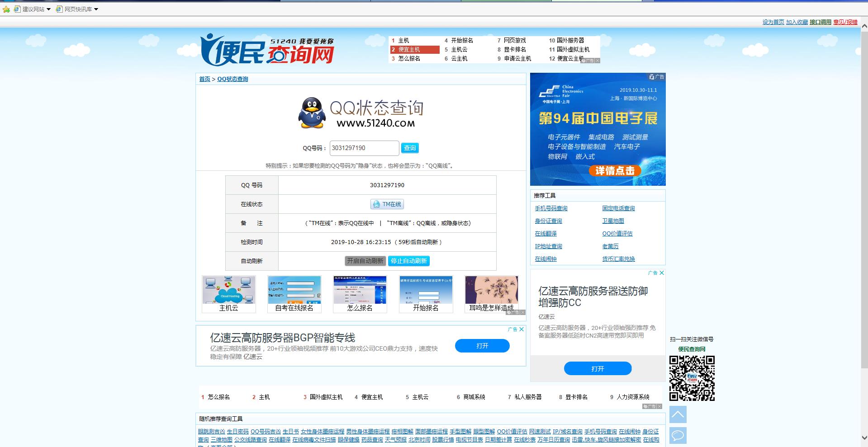Open 手机号码查询 tool link

tap(551, 208)
